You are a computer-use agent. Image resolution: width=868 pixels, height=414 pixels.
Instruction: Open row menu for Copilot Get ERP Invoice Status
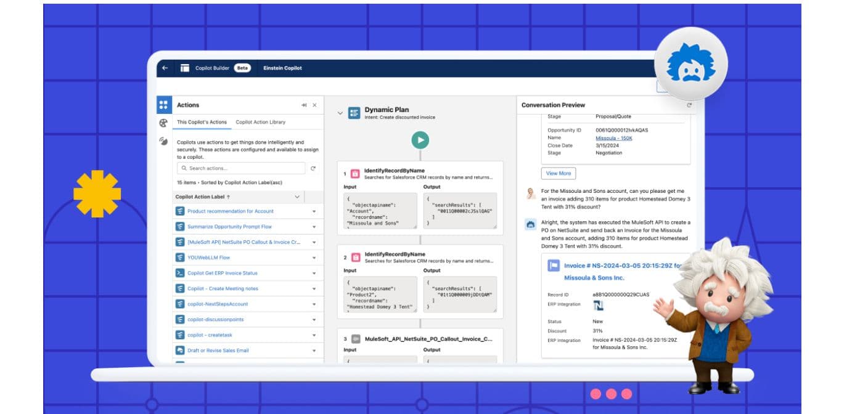point(314,273)
